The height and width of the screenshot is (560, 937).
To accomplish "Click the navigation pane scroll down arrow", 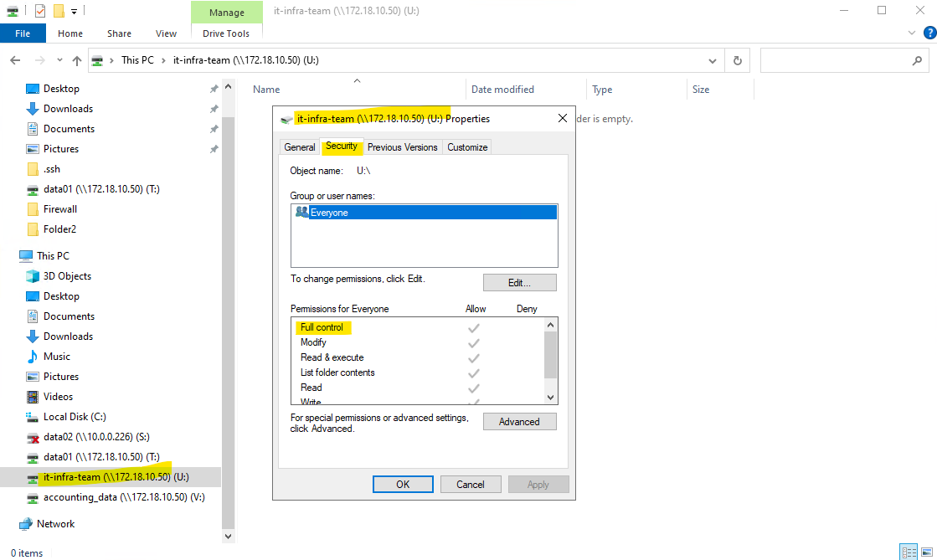I will [x=228, y=536].
